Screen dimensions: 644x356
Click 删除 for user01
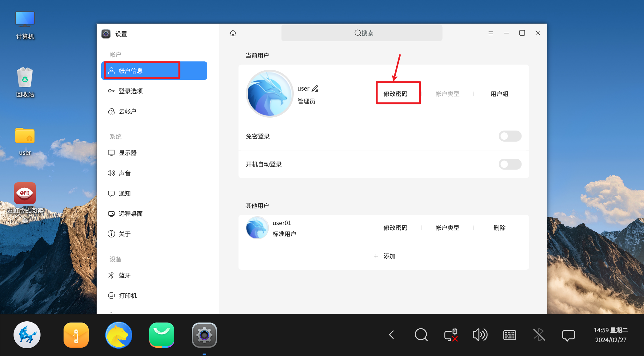point(499,228)
